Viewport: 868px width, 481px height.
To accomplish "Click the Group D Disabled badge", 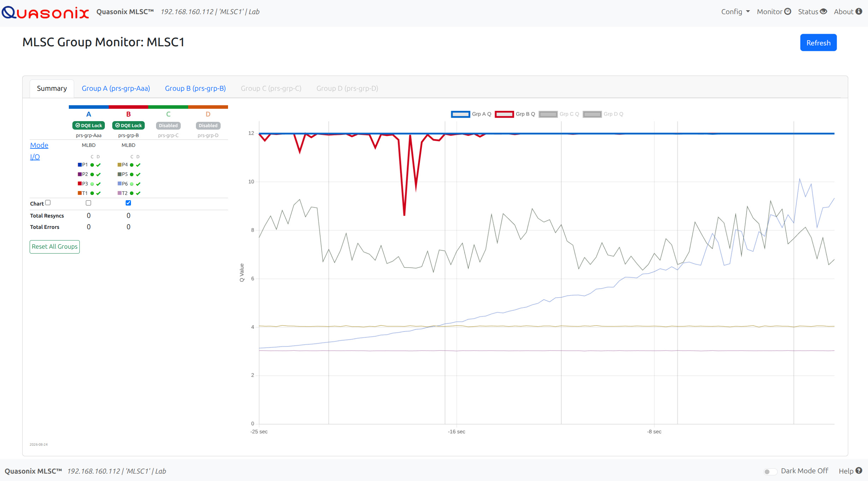I will (208, 125).
